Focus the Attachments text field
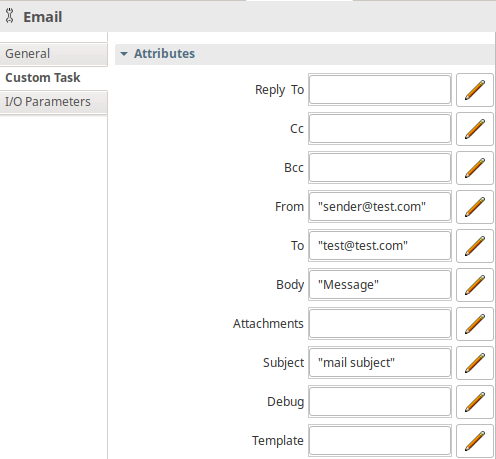The image size is (496, 459). click(380, 324)
